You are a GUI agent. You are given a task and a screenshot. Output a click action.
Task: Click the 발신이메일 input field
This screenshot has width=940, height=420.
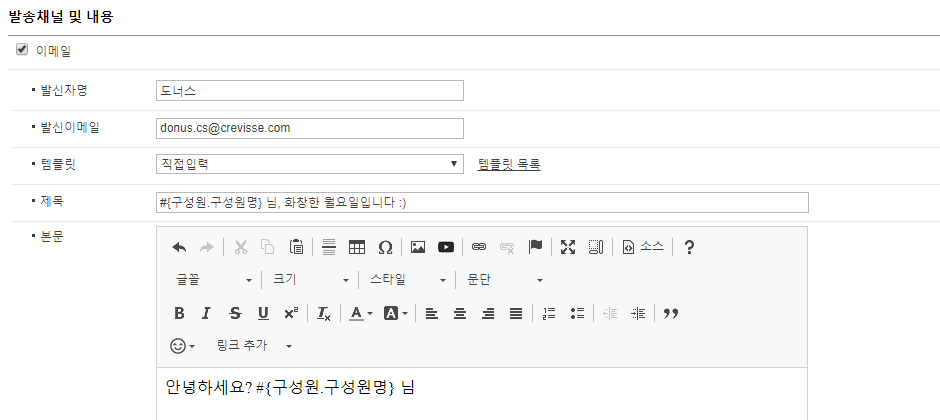(x=310, y=128)
